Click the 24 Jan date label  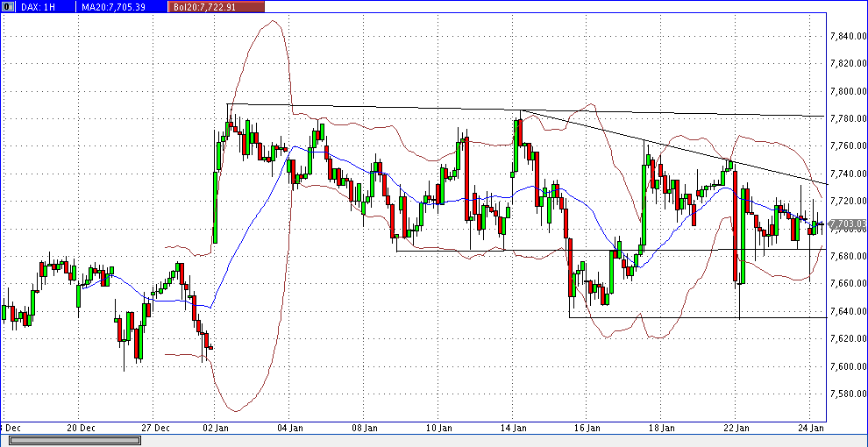pos(810,428)
